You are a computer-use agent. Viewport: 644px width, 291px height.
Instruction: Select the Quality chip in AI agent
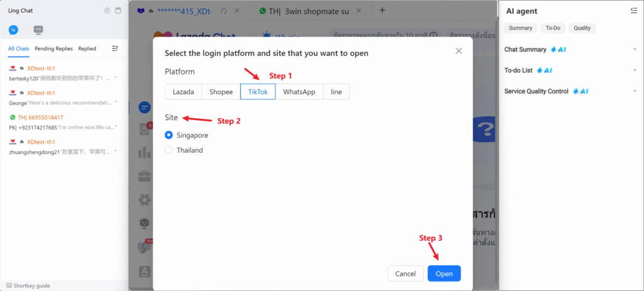tap(582, 28)
